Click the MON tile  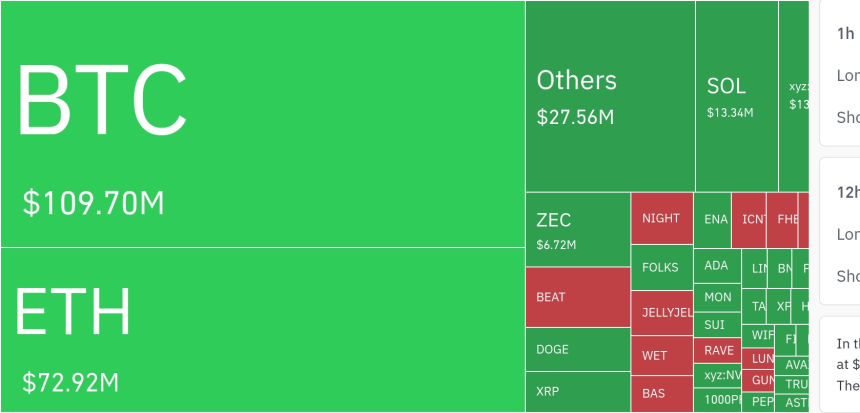[717, 297]
